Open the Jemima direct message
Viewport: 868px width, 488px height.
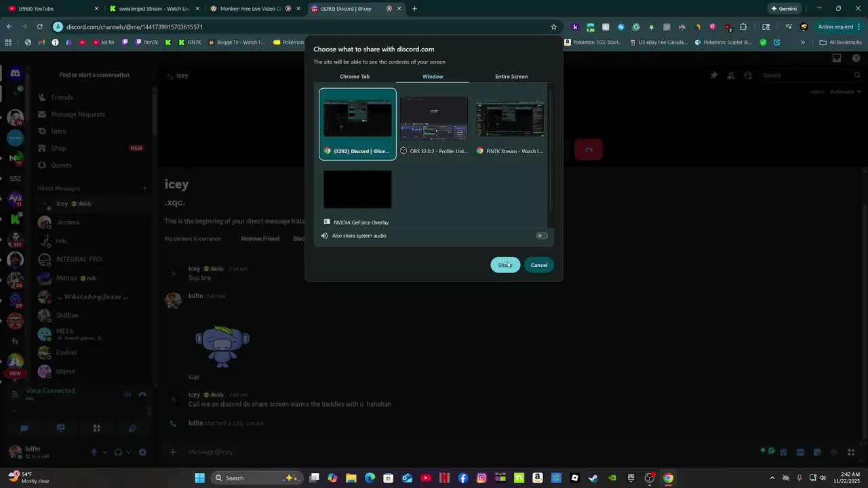coord(93,222)
